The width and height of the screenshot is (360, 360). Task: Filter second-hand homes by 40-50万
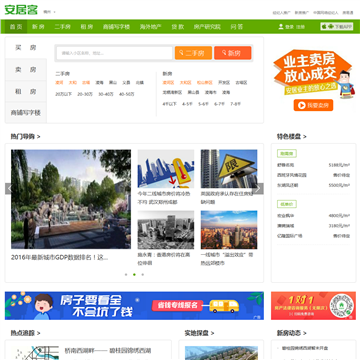point(127,94)
